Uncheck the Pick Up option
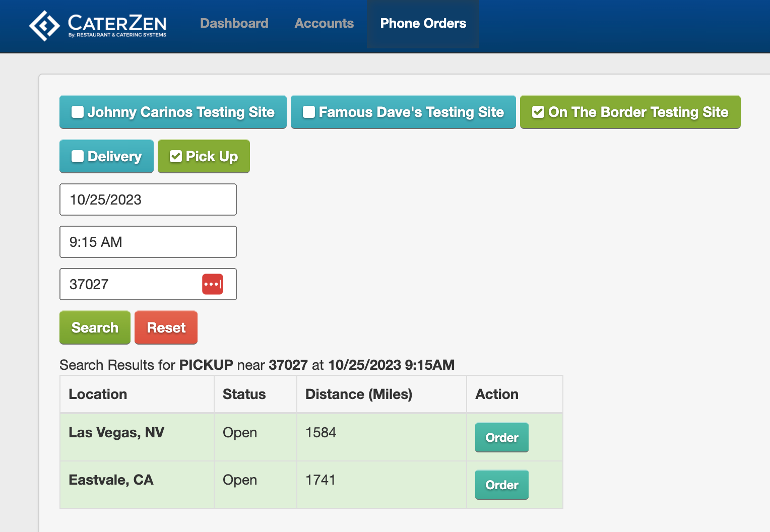770x532 pixels. 204,156
